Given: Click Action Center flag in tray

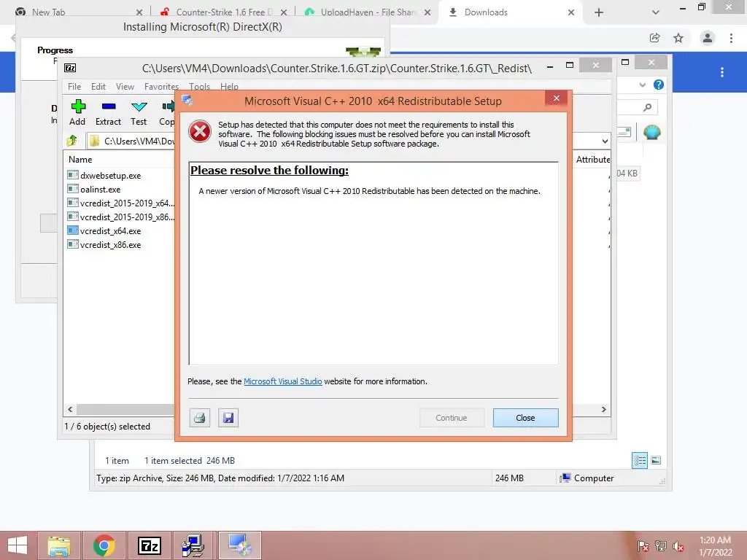Looking at the screenshot, I should (x=643, y=546).
